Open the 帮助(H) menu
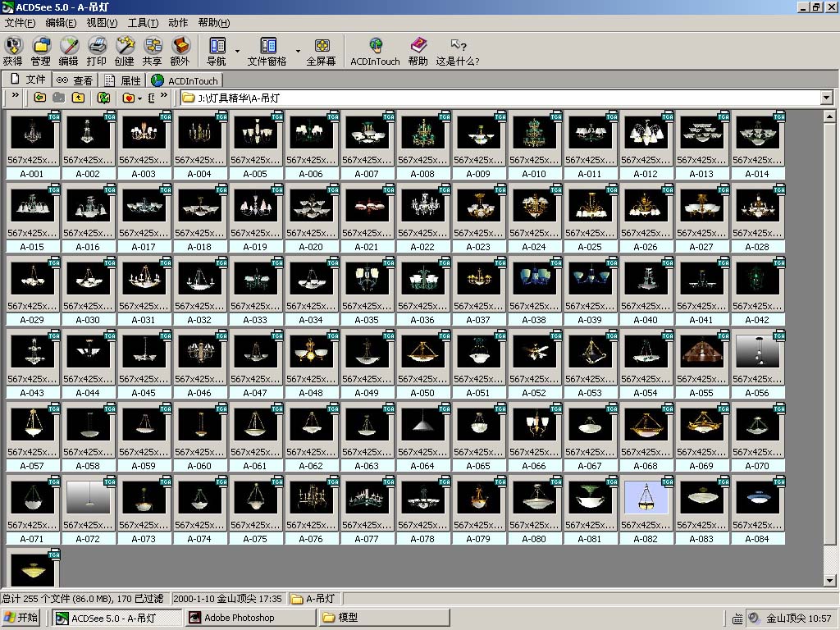 (214, 22)
